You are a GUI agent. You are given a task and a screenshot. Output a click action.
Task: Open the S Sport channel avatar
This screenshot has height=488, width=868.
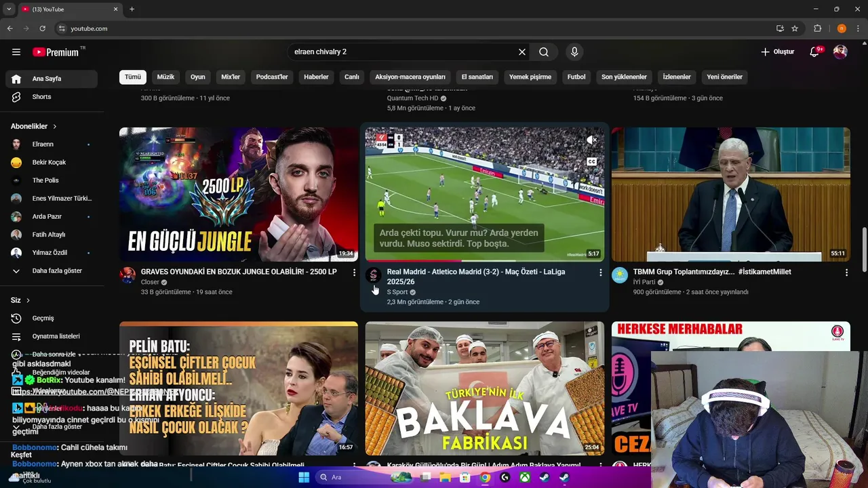(x=374, y=274)
